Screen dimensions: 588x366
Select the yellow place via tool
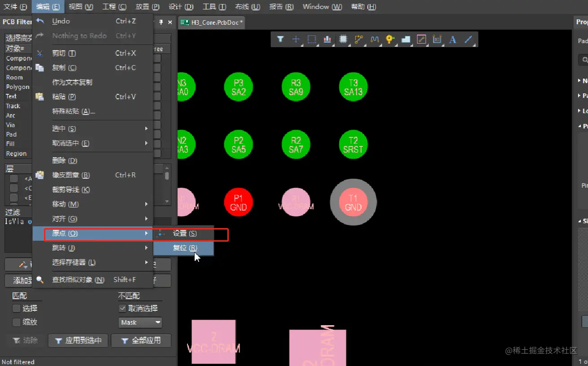[390, 40]
